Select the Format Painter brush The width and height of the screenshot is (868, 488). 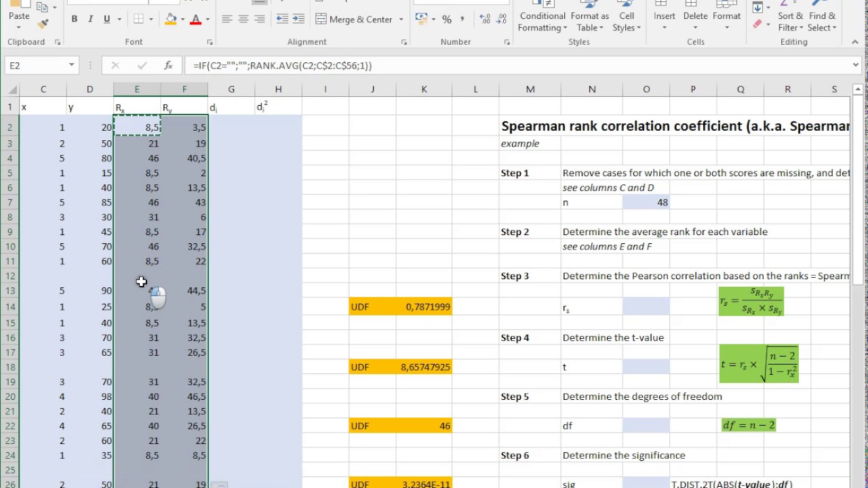click(x=43, y=24)
